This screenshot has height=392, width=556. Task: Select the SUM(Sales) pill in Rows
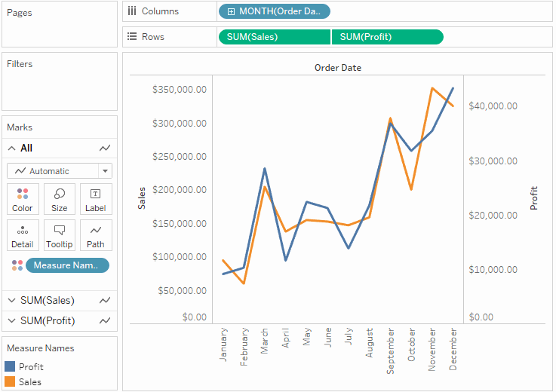coord(275,37)
